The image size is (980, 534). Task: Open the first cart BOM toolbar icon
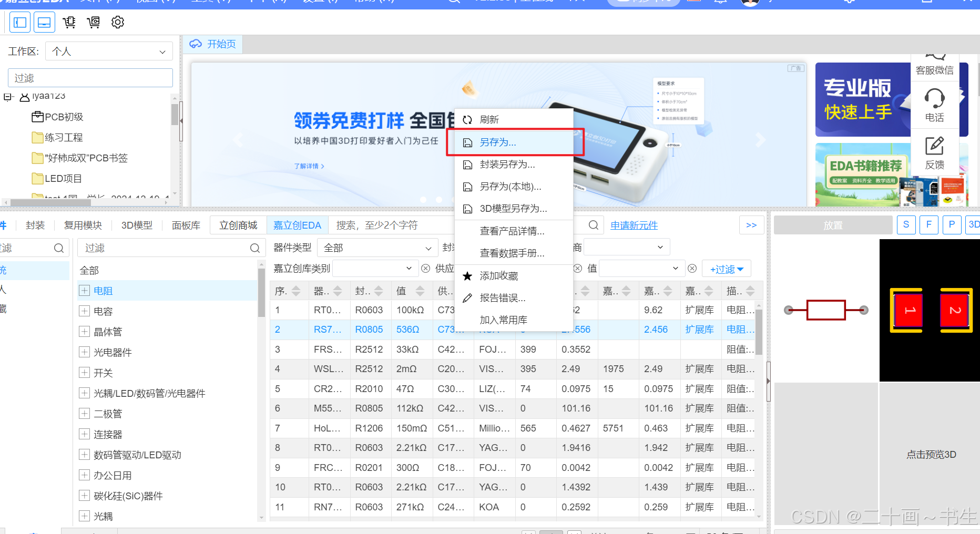point(69,22)
